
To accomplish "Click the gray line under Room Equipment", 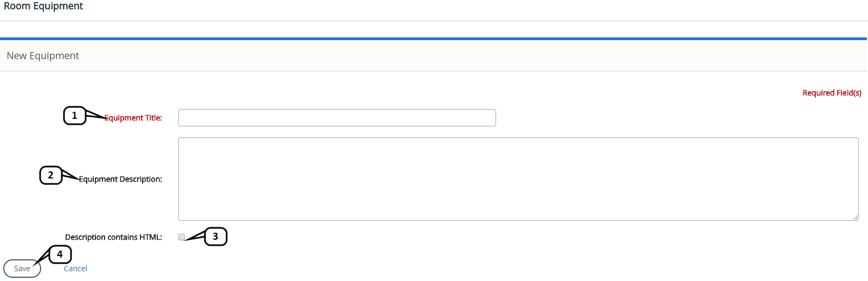I will [434, 21].
